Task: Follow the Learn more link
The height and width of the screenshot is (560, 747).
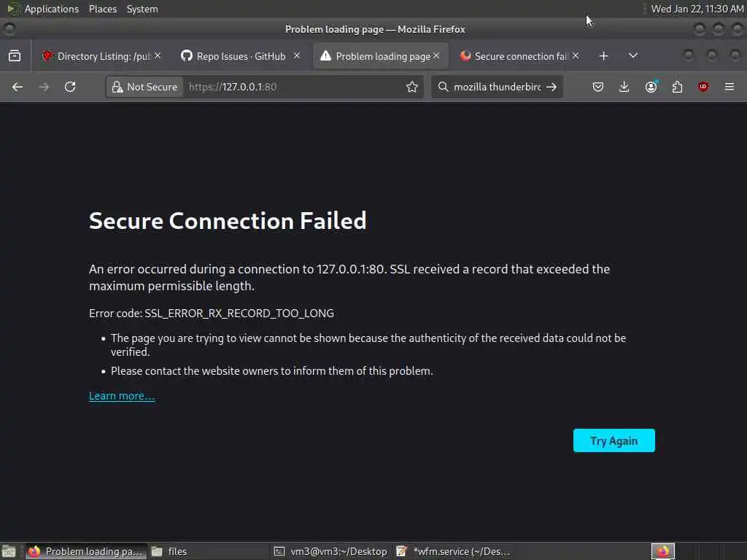Action: pos(122,396)
